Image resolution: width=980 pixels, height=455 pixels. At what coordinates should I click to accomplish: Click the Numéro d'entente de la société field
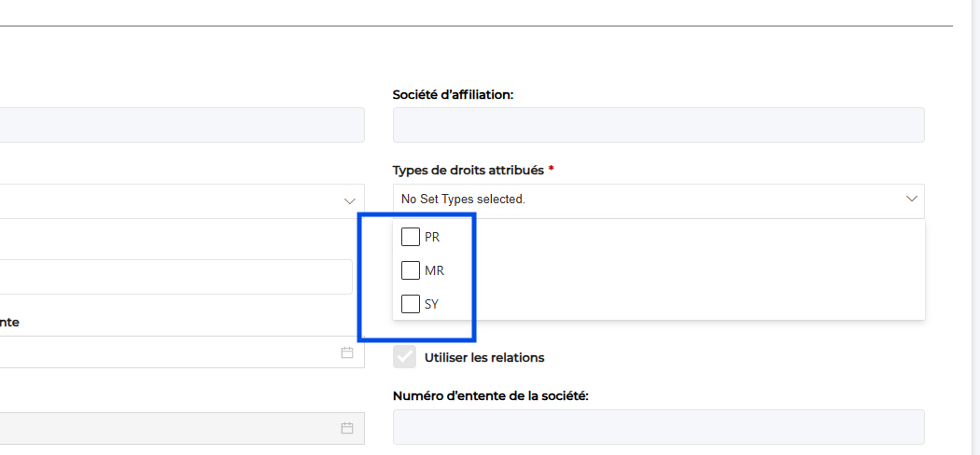[x=658, y=427]
